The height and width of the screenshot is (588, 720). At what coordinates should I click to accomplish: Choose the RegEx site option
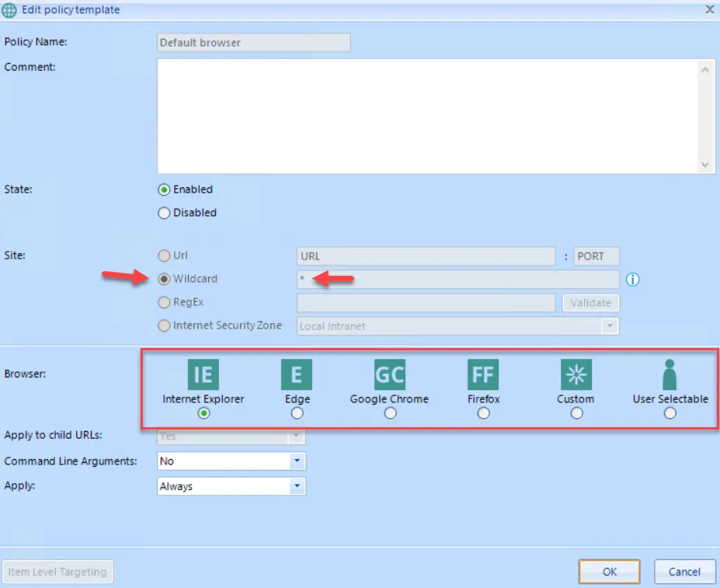pos(164,302)
